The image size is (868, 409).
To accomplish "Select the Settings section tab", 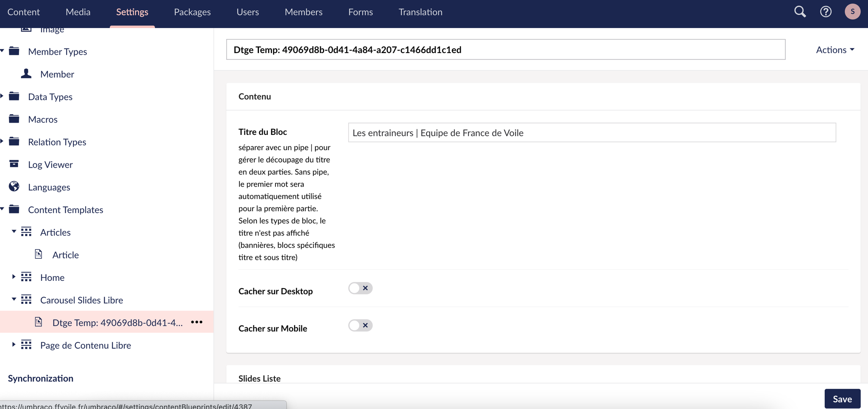I will click(x=132, y=12).
